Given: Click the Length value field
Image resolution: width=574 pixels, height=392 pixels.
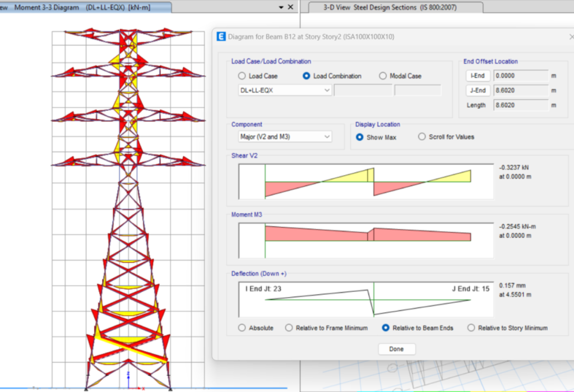Looking at the screenshot, I should 521,105.
